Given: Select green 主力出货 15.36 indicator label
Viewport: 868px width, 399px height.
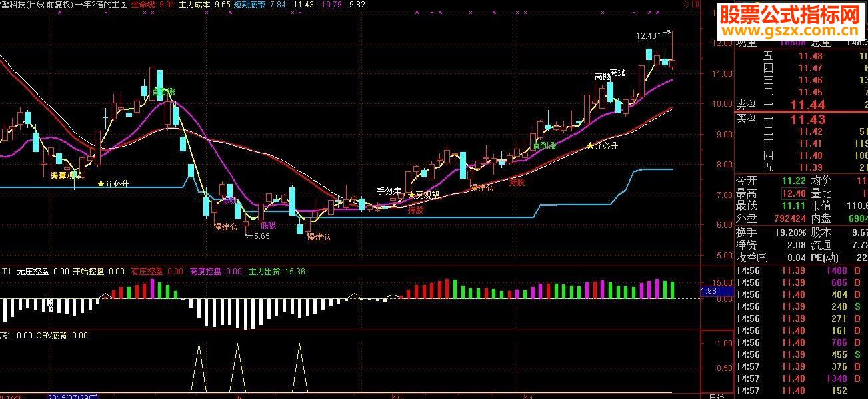Looking at the screenshot, I should pos(277,272).
